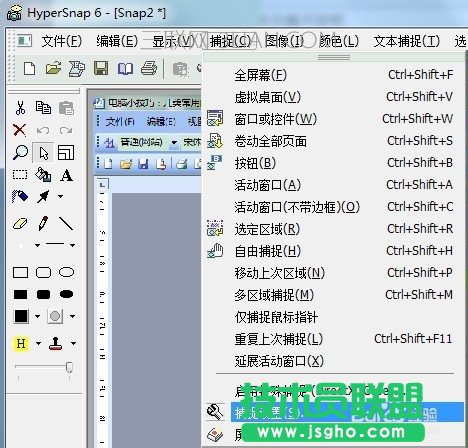
Task: Select the arrow line drawing tool
Action: (43, 196)
